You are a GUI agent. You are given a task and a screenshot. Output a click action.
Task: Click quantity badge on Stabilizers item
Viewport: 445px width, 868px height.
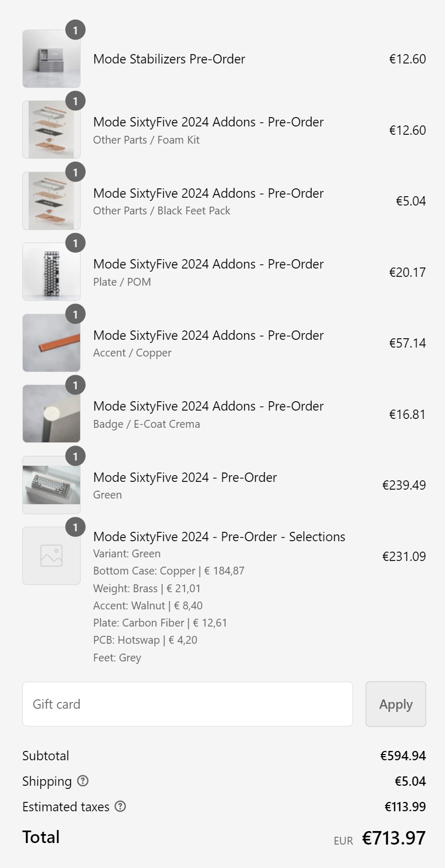click(75, 30)
